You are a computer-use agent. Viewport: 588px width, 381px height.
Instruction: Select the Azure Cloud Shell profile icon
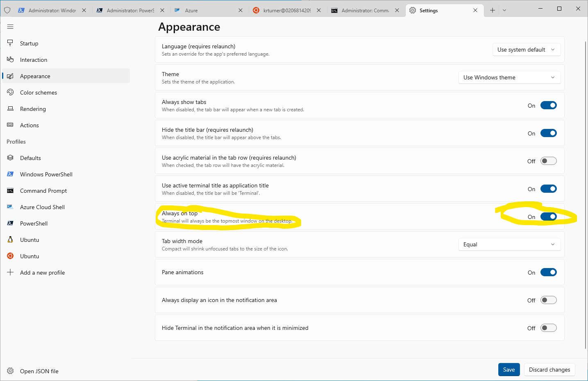tap(10, 207)
